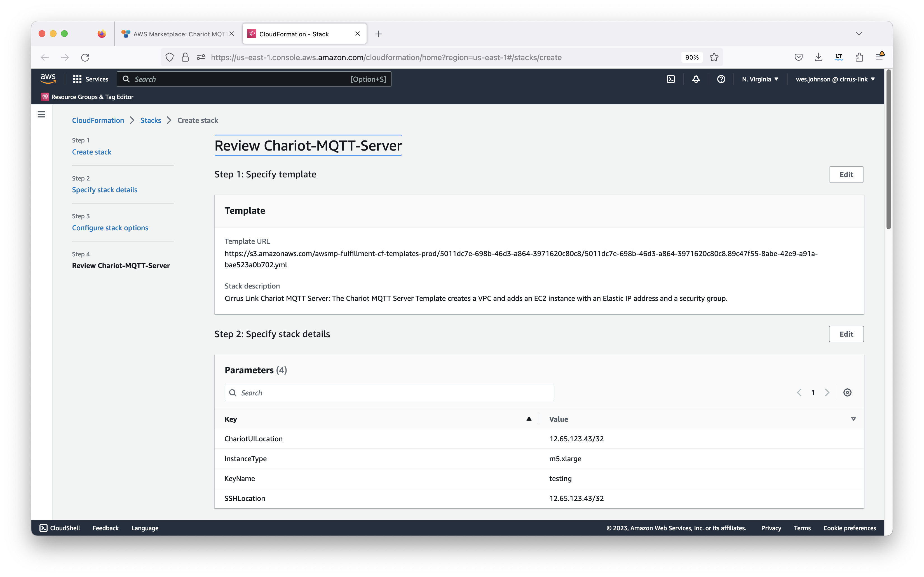
Task: Open the CloudFormation breadcrumb link
Action: click(x=98, y=120)
